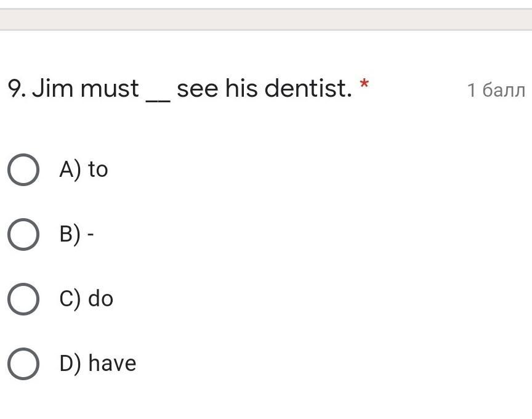This screenshot has height=419, width=532.
Task: Click the red required asterisk
Action: click(365, 86)
